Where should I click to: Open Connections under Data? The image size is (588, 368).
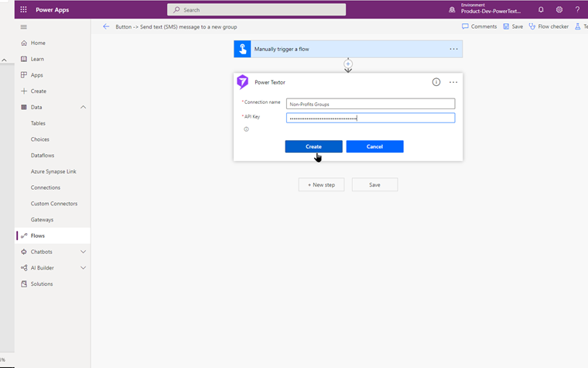click(46, 187)
